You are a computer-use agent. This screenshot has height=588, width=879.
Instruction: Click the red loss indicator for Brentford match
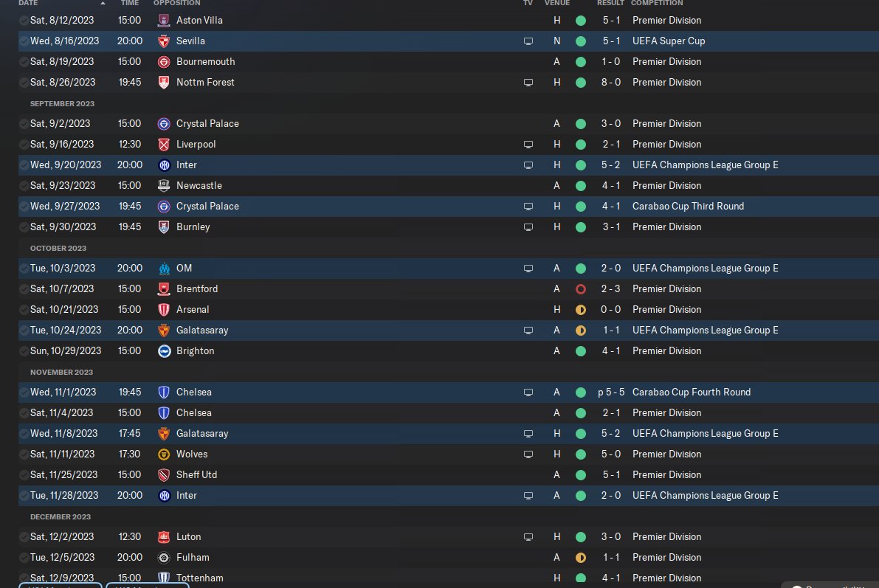point(581,289)
